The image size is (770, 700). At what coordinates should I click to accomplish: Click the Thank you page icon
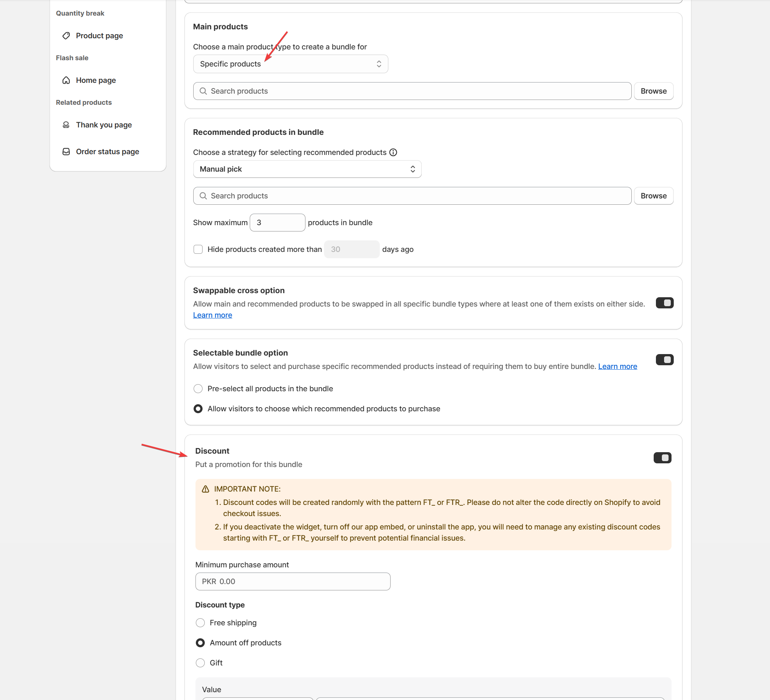point(66,125)
